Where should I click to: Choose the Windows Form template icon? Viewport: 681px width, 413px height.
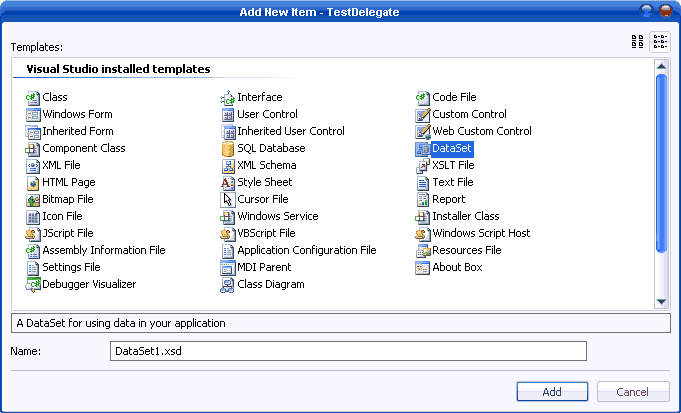tap(33, 115)
